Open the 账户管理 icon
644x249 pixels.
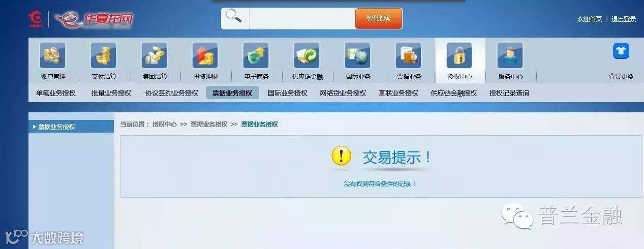(53, 55)
